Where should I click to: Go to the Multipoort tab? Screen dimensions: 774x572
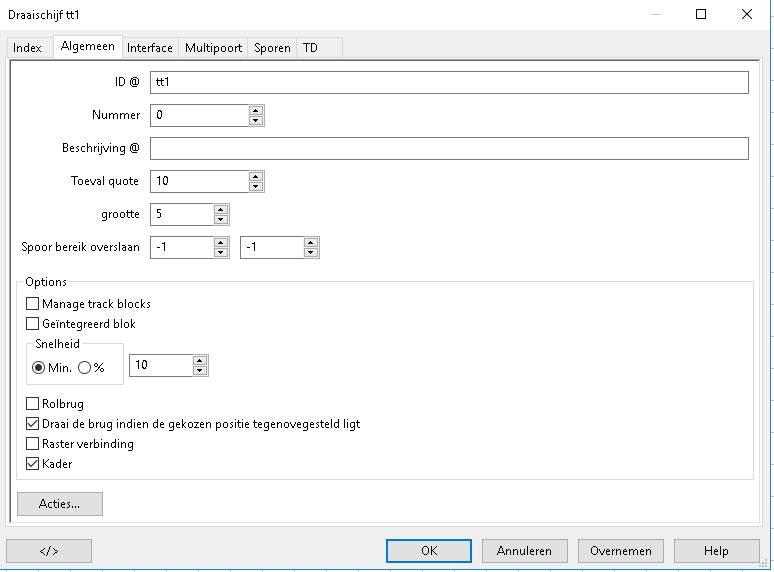(x=213, y=48)
